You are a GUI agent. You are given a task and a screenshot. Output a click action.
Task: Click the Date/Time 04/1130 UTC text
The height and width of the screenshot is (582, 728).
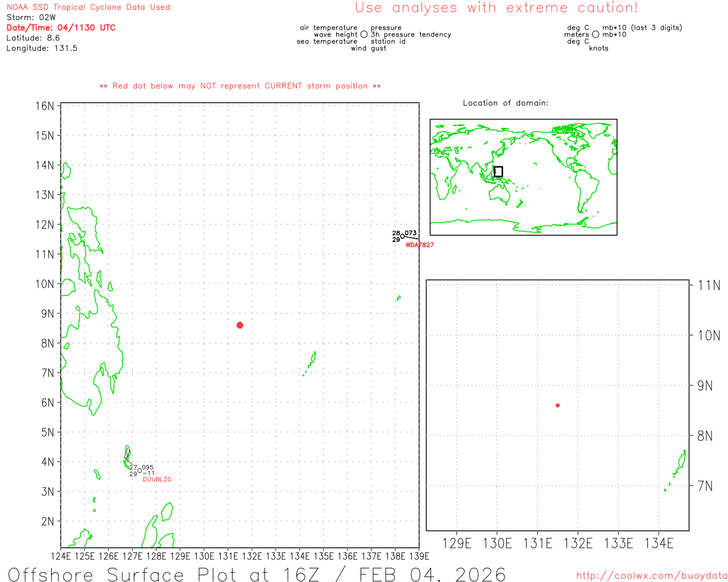point(61,28)
